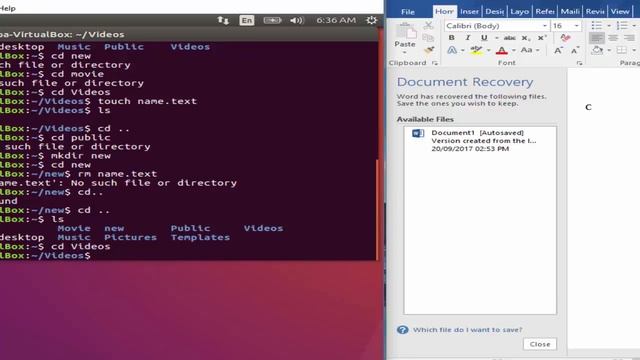The height and width of the screenshot is (360, 640).
Task: Open the Help menu
Action: (8, 8)
